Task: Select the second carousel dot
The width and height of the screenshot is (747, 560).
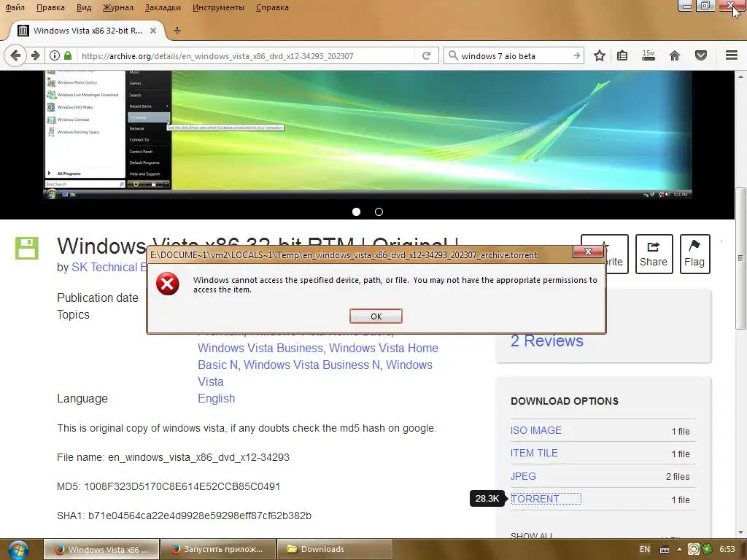Action: [379, 212]
